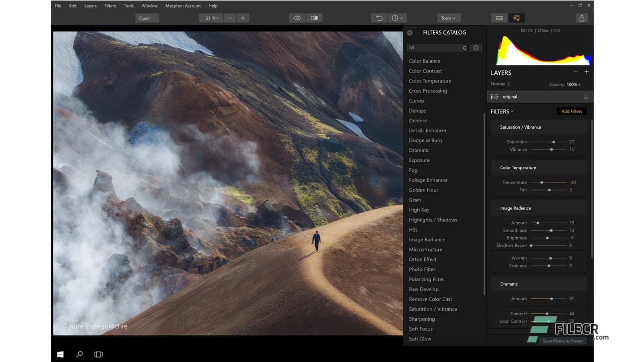This screenshot has height=362, width=644.
Task: Expand the Normal blend mode selector
Action: (500, 84)
